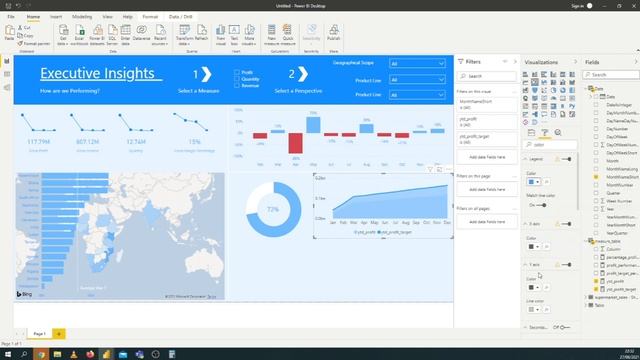The width and height of the screenshot is (640, 360).
Task: Expand the Table node in Fields
Action: pyautogui.click(x=586, y=305)
